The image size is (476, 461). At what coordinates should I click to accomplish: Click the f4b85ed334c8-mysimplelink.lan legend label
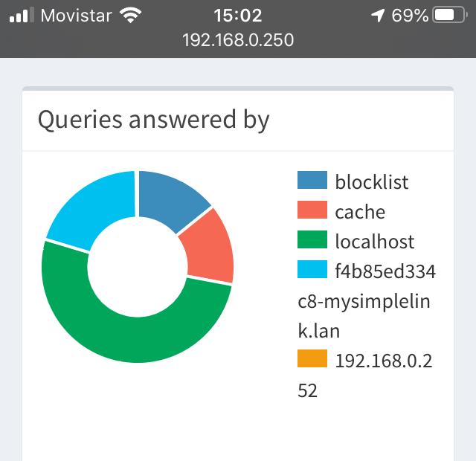click(x=367, y=300)
